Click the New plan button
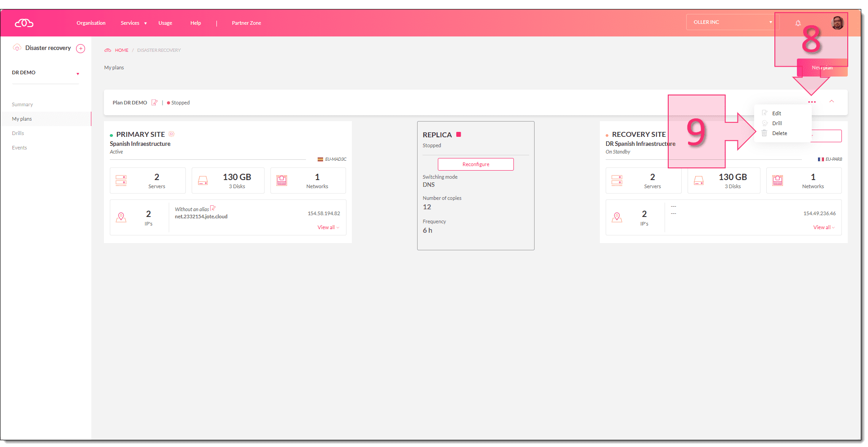868x447 pixels. point(822,68)
